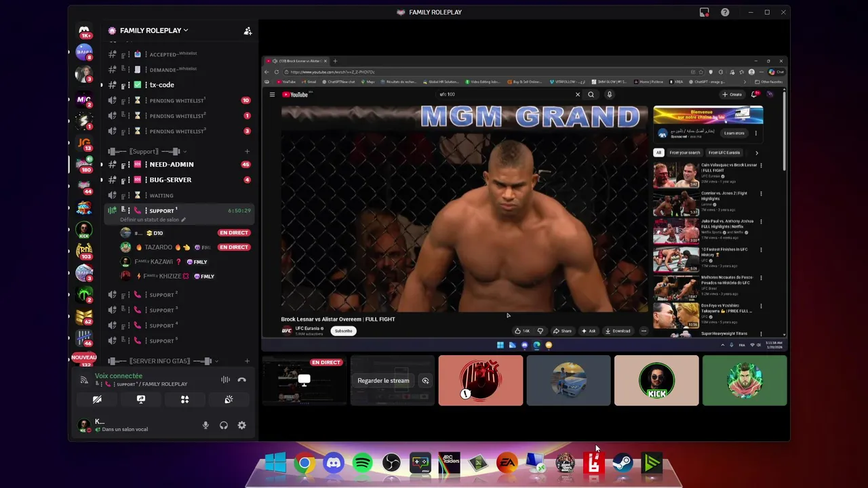Screen dimensions: 868x488
Task: Open the BUG-SERVER channel
Action: (x=179, y=180)
